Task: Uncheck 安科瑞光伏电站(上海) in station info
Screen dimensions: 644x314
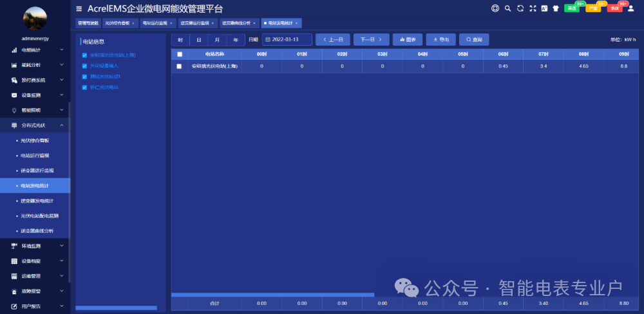Action: tap(84, 55)
